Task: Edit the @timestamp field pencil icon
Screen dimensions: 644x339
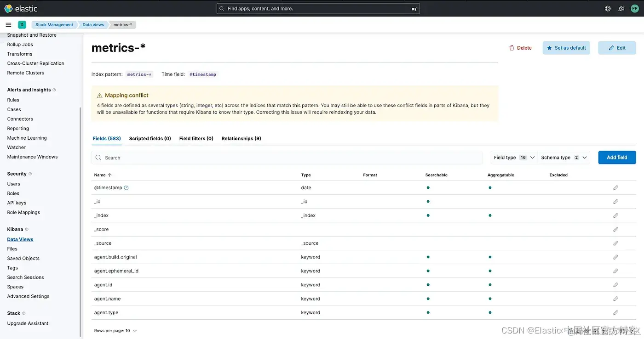Action: (615, 188)
